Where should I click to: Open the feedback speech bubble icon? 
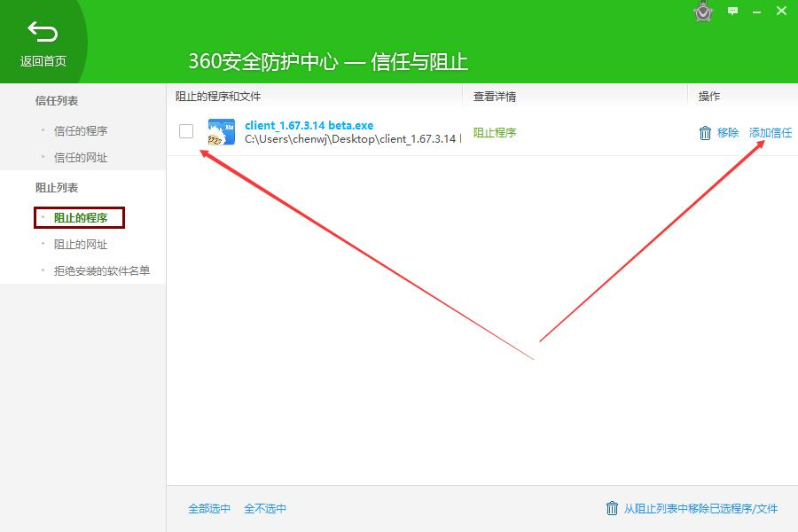(x=732, y=11)
